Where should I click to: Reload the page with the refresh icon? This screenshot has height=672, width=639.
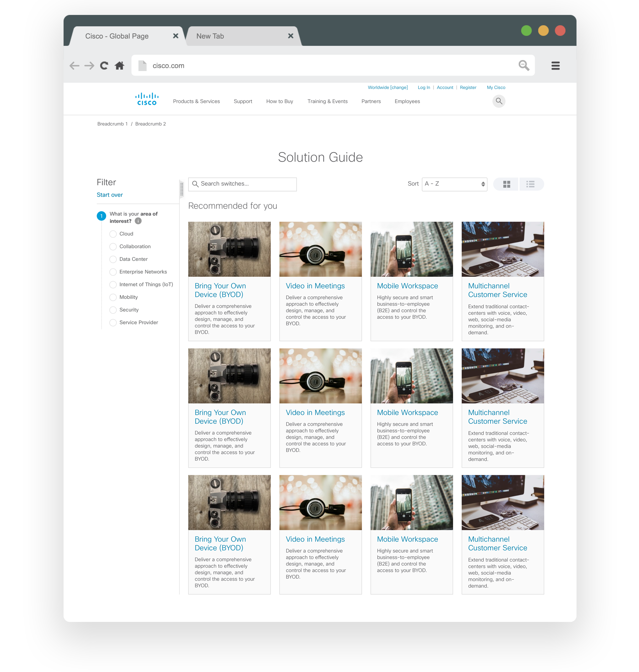click(104, 66)
